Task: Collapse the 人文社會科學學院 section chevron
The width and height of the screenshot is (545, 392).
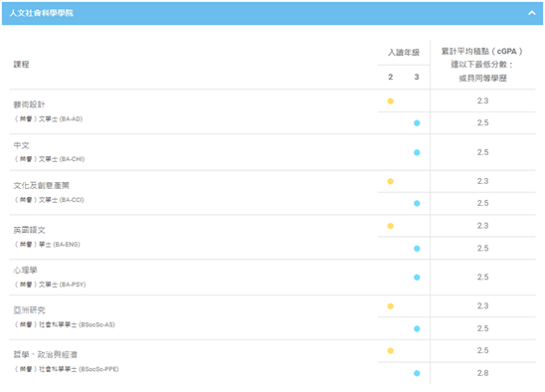Action: 531,13
